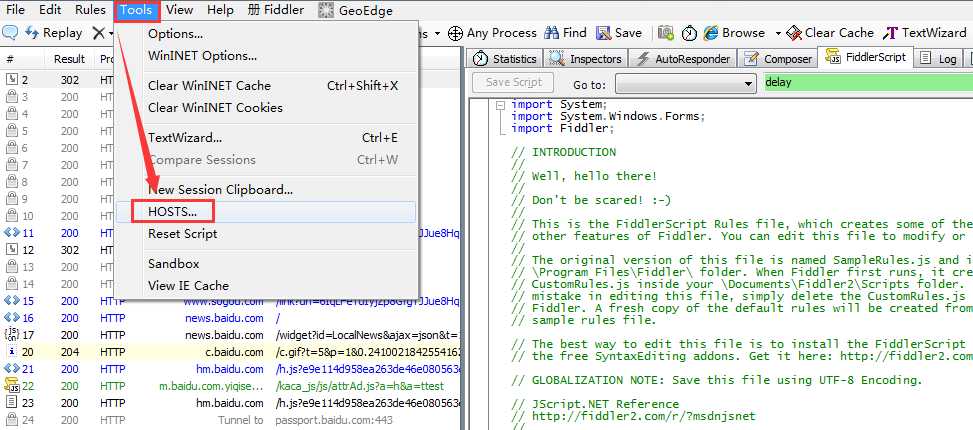Click the JSON icon of session 17
This screenshot has width=973, height=430.
[x=12, y=334]
